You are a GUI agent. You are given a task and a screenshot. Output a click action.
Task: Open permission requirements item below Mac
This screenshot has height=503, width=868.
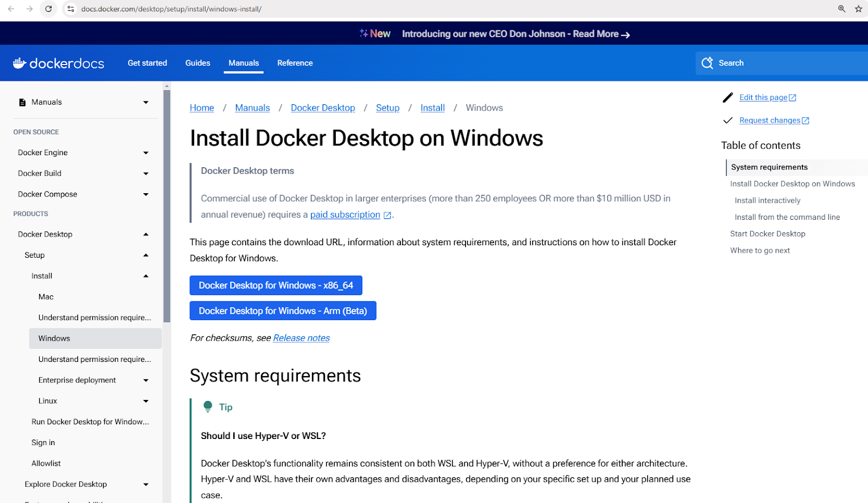coord(95,317)
